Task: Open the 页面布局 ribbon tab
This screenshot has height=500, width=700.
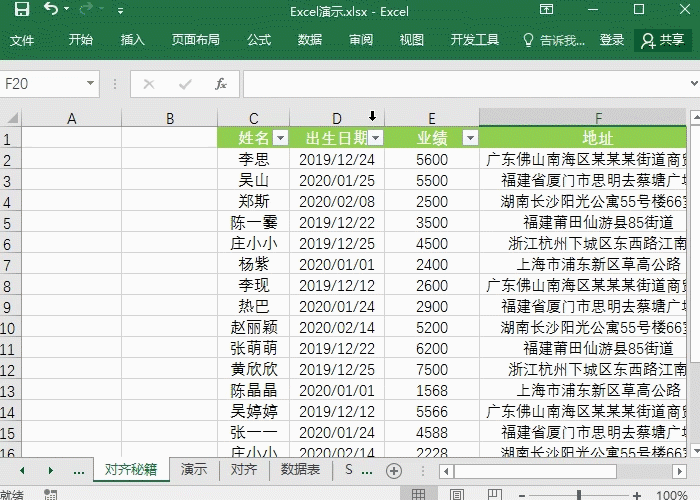Action: [x=195, y=40]
